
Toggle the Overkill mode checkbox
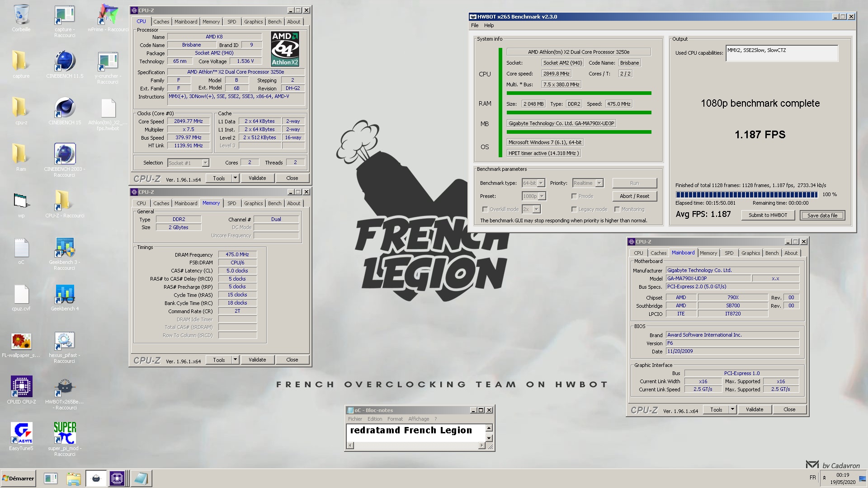pos(485,209)
